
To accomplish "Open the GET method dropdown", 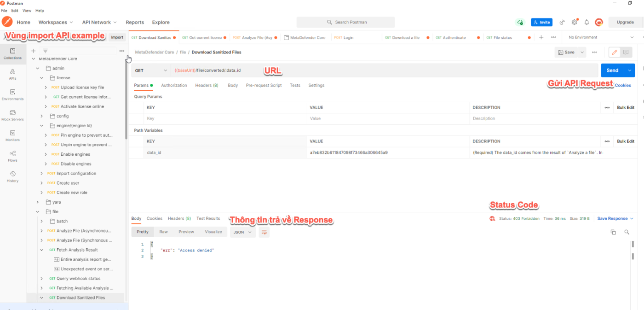I will pyautogui.click(x=151, y=70).
